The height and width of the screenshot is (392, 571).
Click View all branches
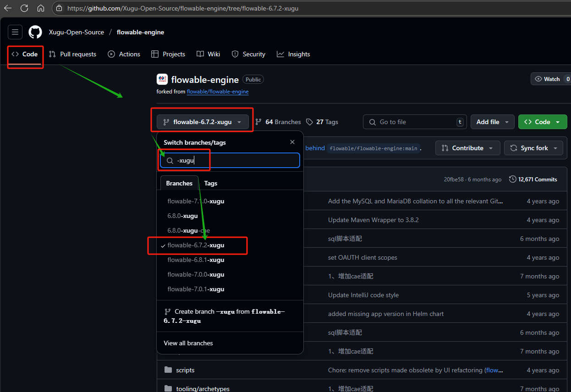pyautogui.click(x=188, y=343)
